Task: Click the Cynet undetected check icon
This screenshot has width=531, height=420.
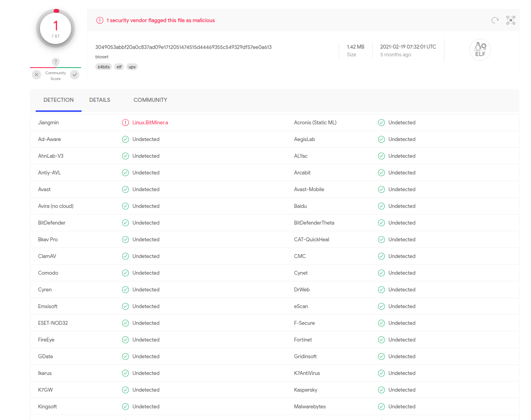Action: pos(381,273)
